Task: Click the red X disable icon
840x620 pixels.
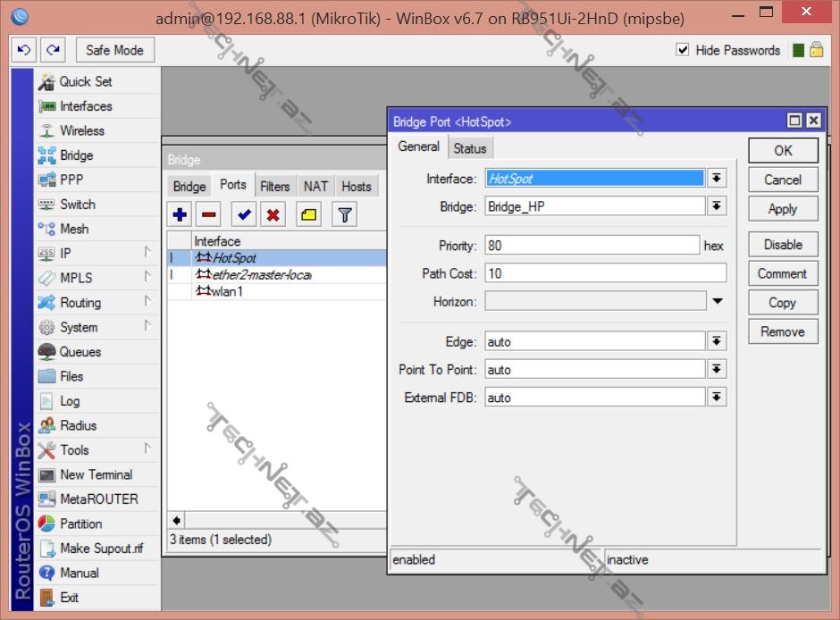Action: click(x=273, y=214)
